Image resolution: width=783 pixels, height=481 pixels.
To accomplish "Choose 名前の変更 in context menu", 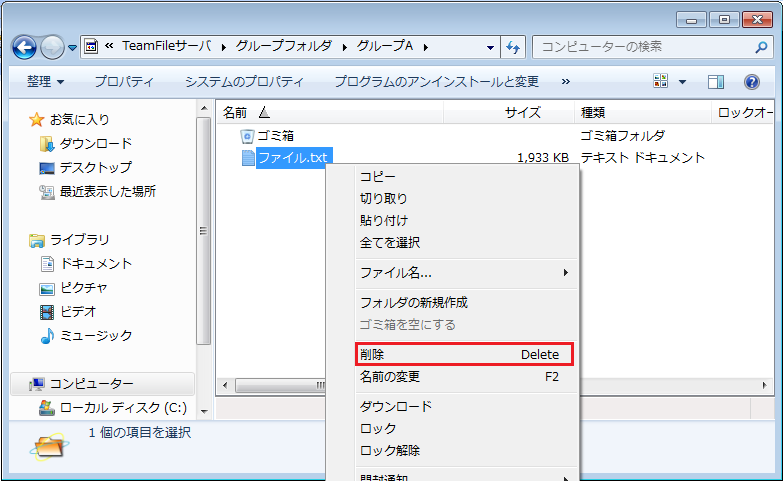I will [390, 377].
